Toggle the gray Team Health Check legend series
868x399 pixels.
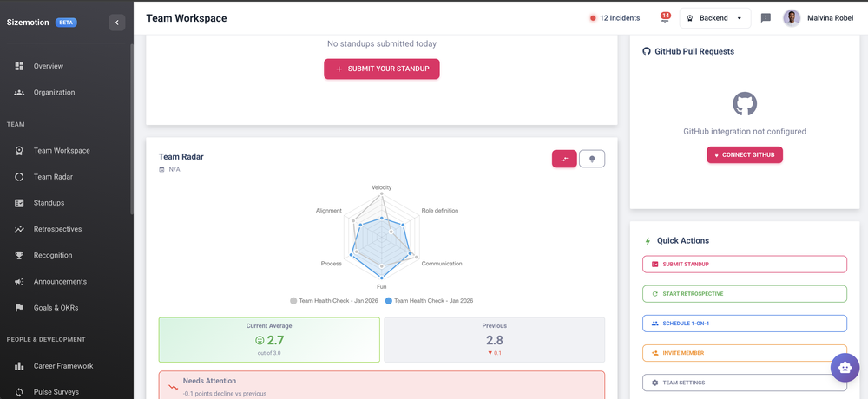(294, 301)
